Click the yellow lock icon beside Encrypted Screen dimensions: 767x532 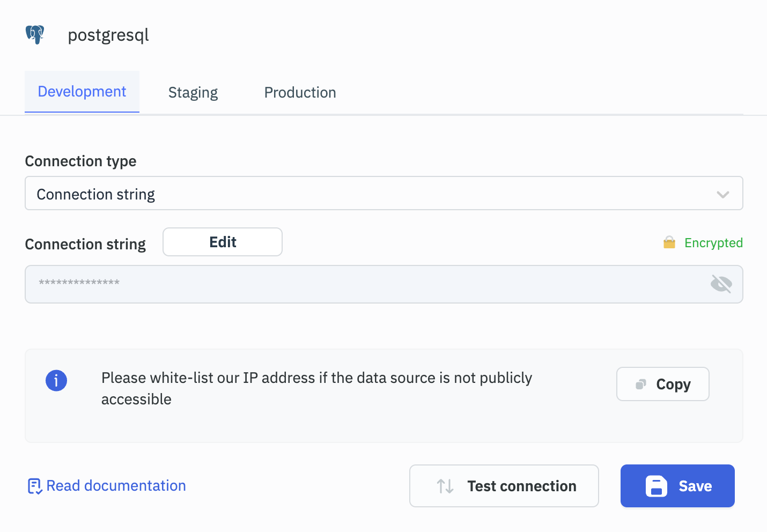click(669, 243)
